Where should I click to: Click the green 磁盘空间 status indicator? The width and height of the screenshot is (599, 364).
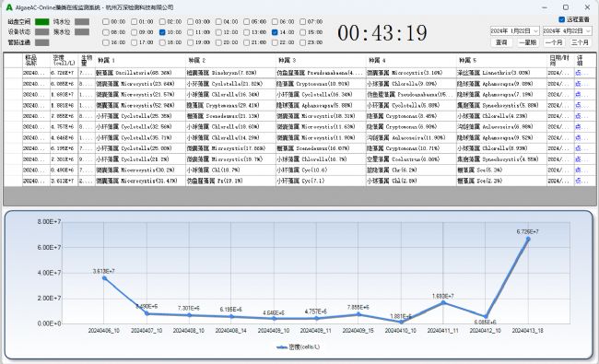point(42,22)
